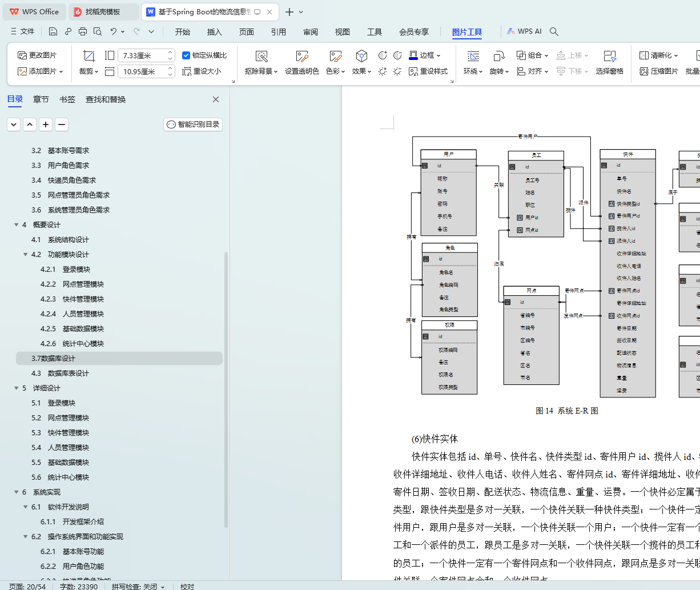This screenshot has height=590, width=700.
Task: Open the 添加图片 dropdown
Action: coord(40,71)
